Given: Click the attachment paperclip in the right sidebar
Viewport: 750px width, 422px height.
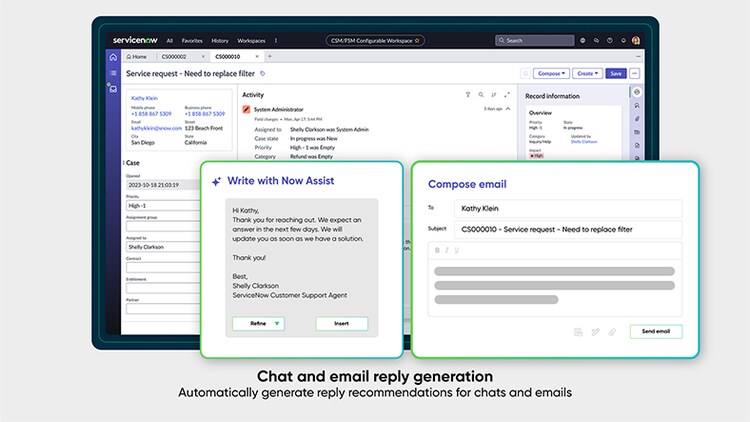Looking at the screenshot, I should 637,119.
